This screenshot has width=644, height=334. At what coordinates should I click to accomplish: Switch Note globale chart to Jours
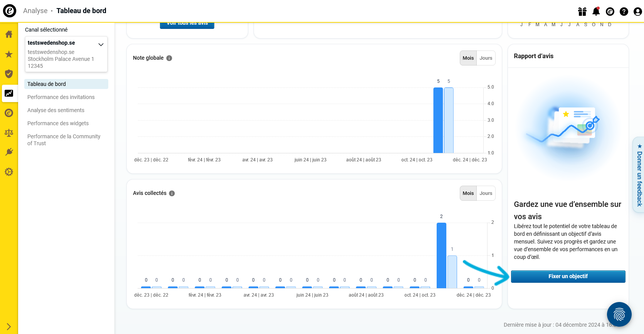point(486,58)
